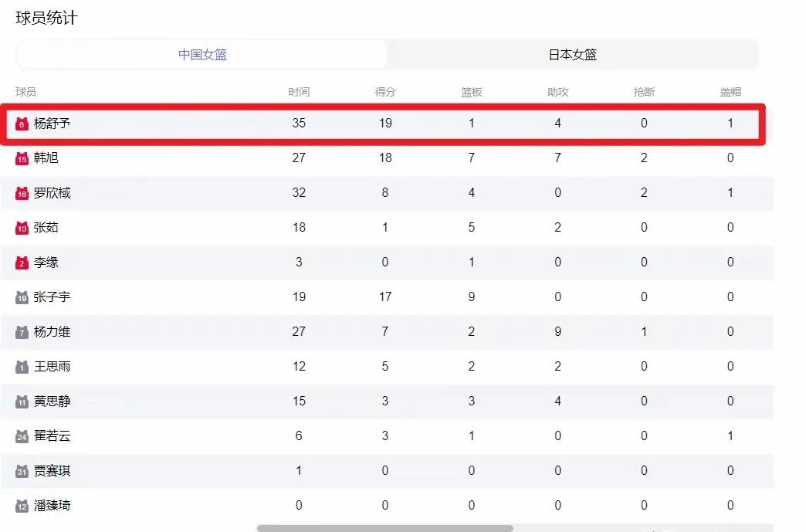Click the red jersey icon for 杨舒予

(x=22, y=124)
